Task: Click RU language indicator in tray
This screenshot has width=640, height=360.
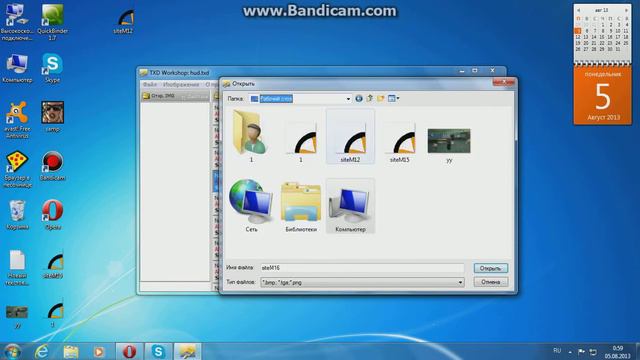Action: [557, 351]
